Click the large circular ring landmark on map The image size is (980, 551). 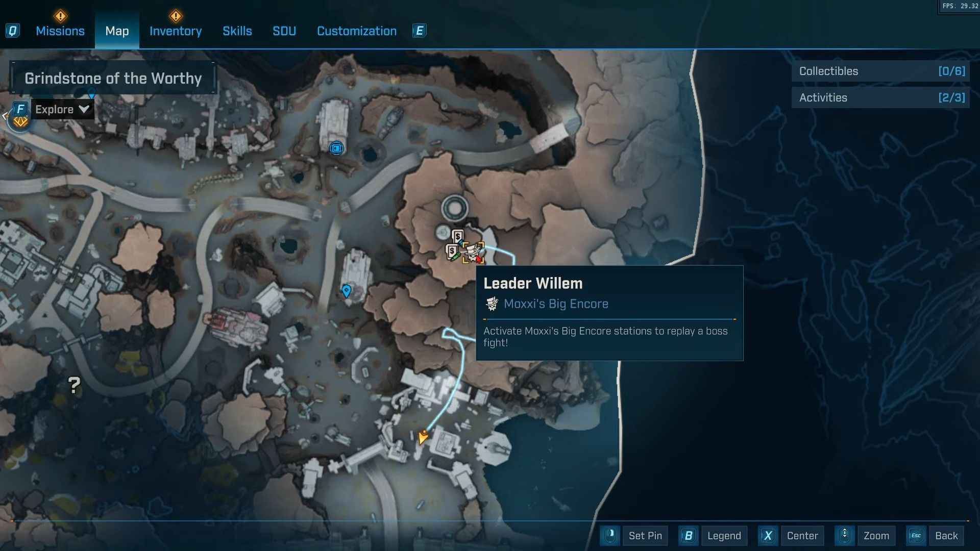[x=454, y=208]
